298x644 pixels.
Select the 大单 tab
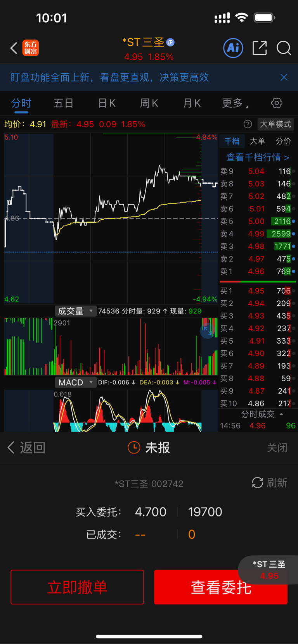[x=257, y=141]
